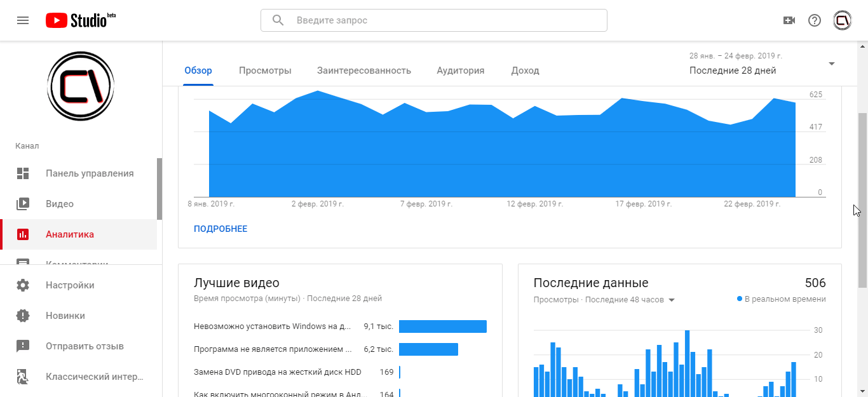Open video Программа не является приложением
The image size is (868, 397).
[x=273, y=349]
